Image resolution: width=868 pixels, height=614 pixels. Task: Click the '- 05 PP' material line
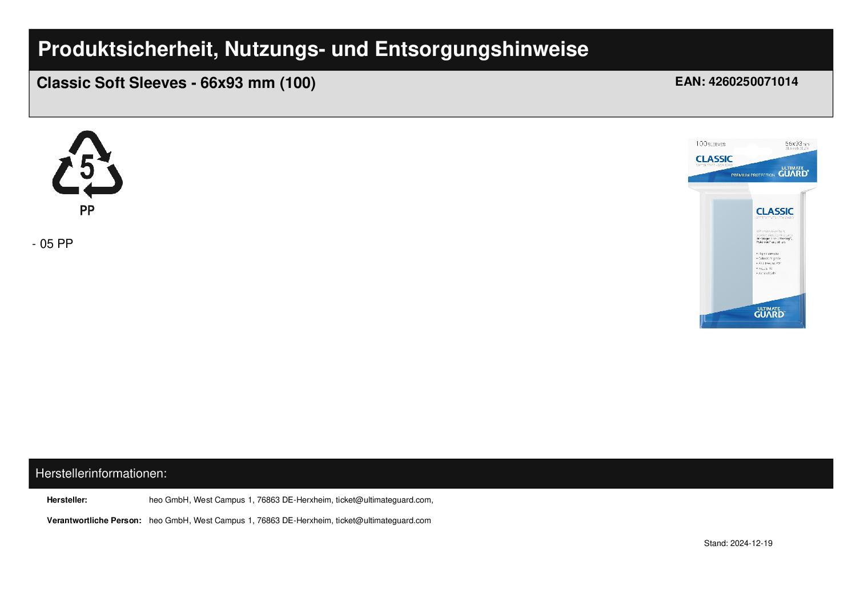(x=53, y=244)
